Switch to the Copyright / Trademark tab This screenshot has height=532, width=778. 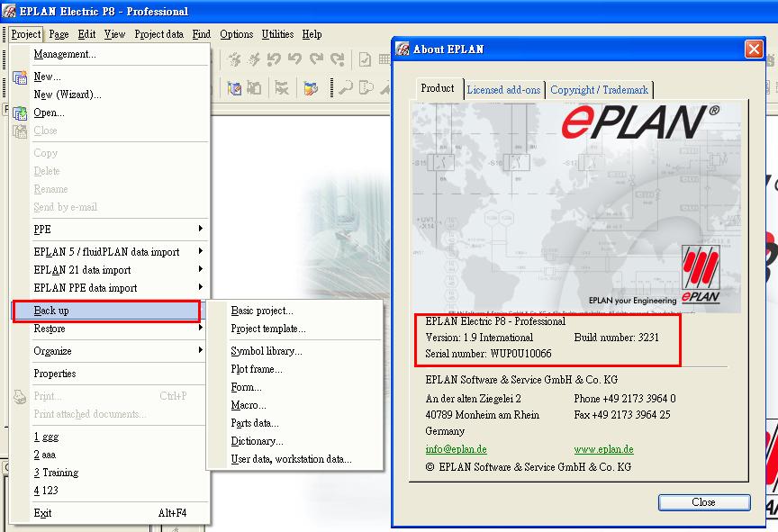click(599, 90)
